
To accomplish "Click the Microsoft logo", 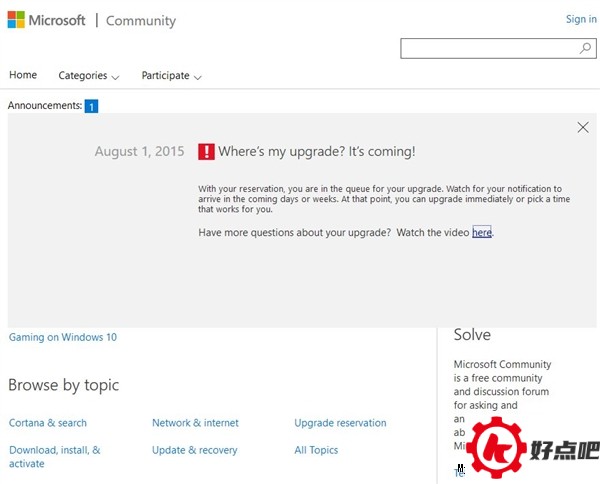I will [x=48, y=20].
